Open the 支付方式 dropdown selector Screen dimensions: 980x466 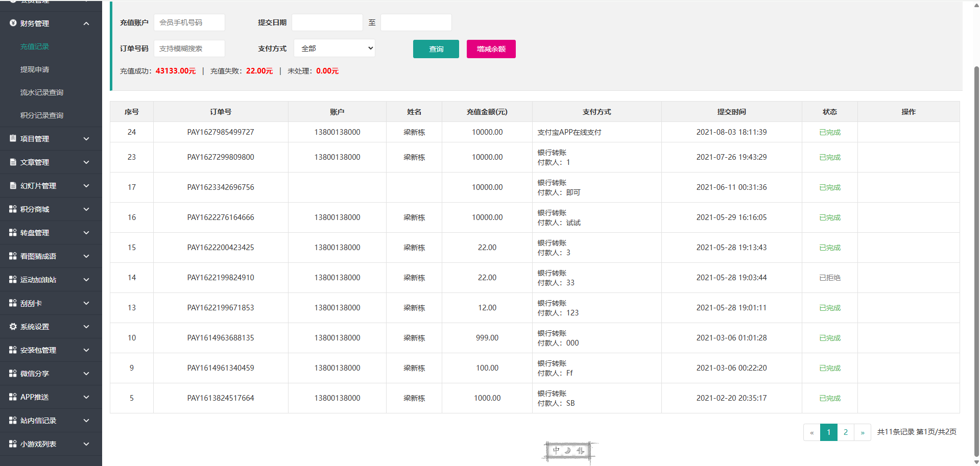pos(334,48)
